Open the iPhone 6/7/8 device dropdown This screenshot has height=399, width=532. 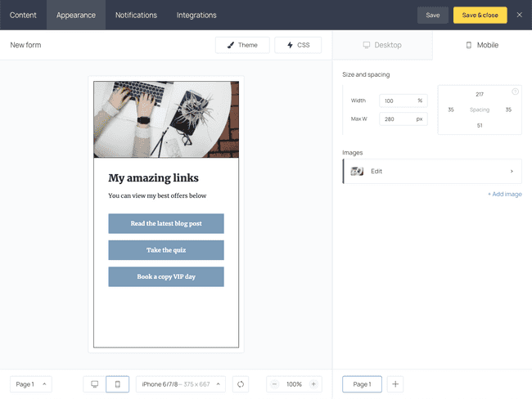point(181,384)
